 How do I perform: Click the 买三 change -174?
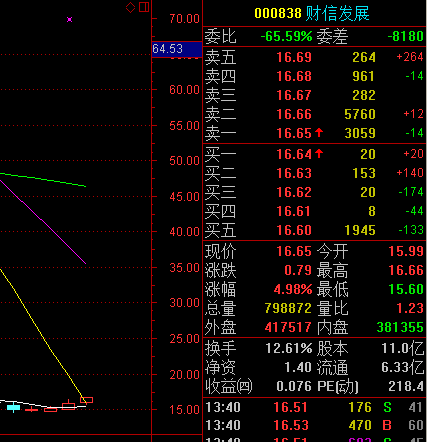click(411, 192)
